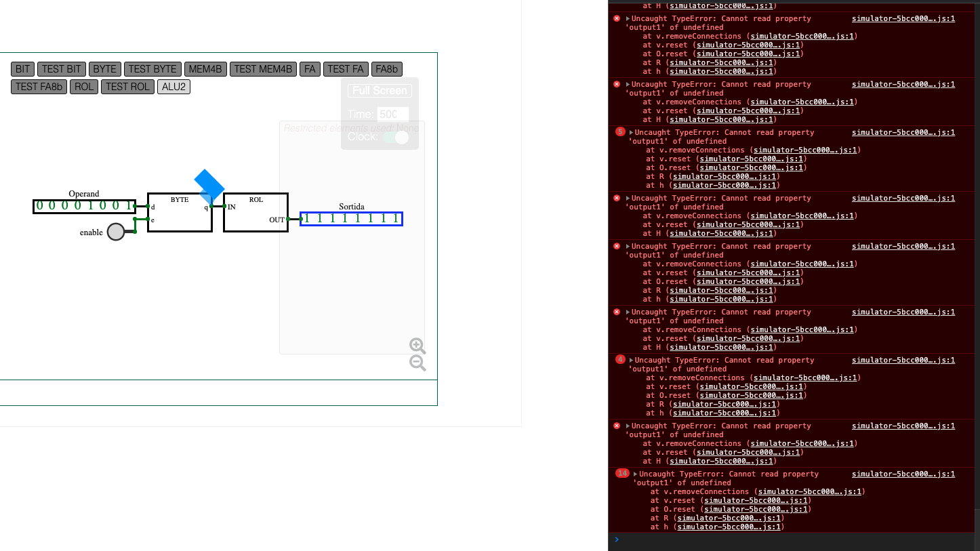980x551 pixels.
Task: Click the red X icon beside the last TypeError entry
Action: tap(616, 426)
